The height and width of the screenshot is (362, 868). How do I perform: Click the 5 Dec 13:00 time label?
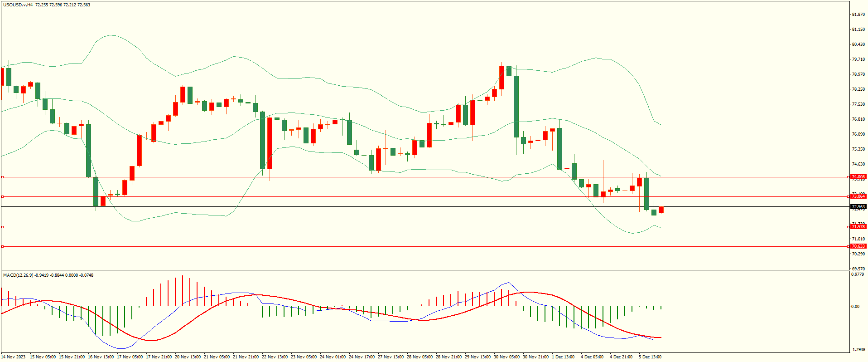pyautogui.click(x=650, y=357)
